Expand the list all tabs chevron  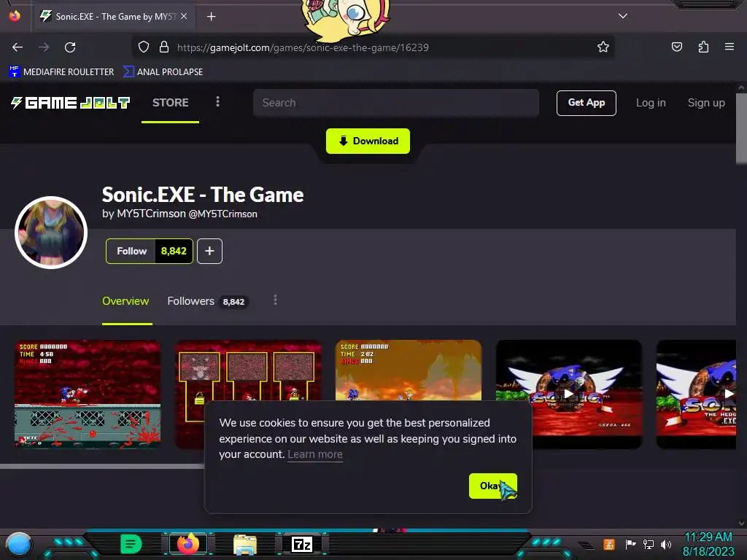(x=623, y=16)
